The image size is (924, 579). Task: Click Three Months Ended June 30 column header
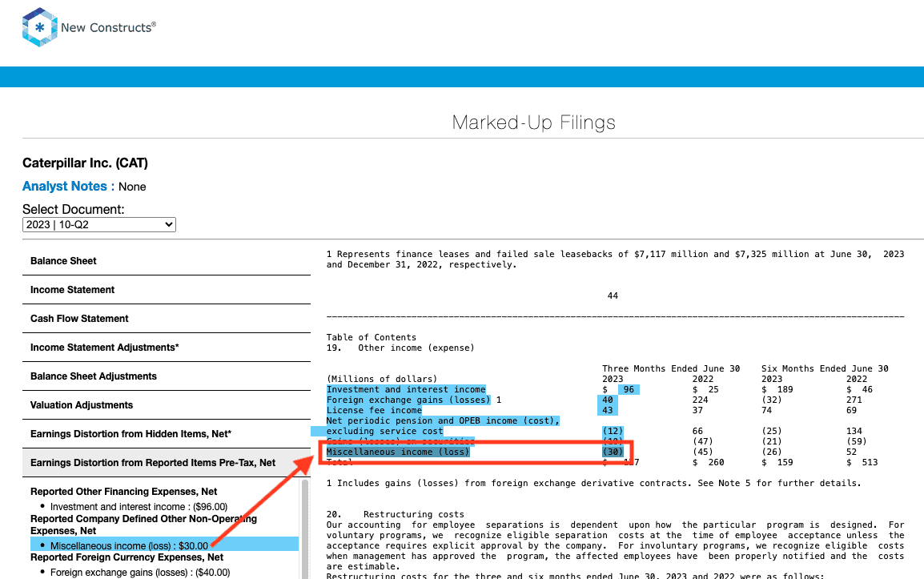(671, 368)
